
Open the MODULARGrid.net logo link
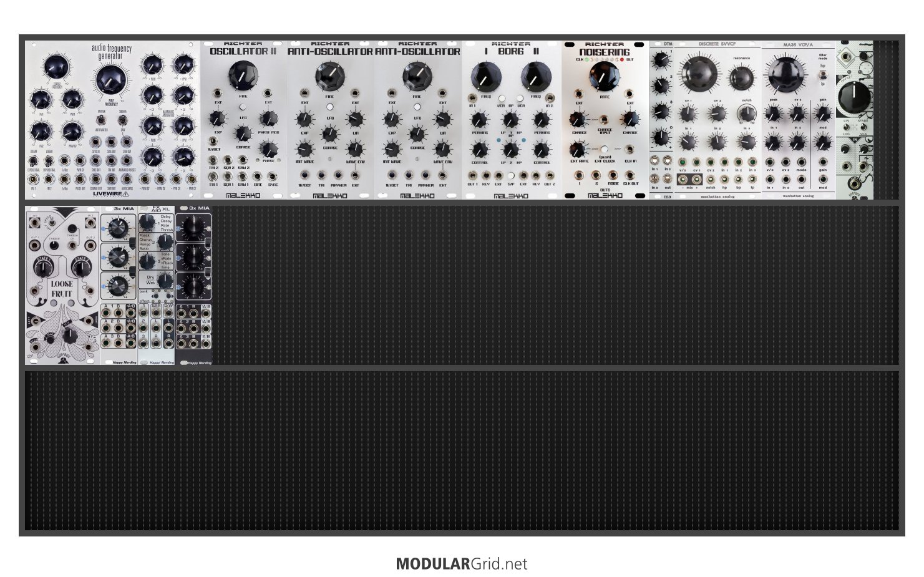click(462, 564)
